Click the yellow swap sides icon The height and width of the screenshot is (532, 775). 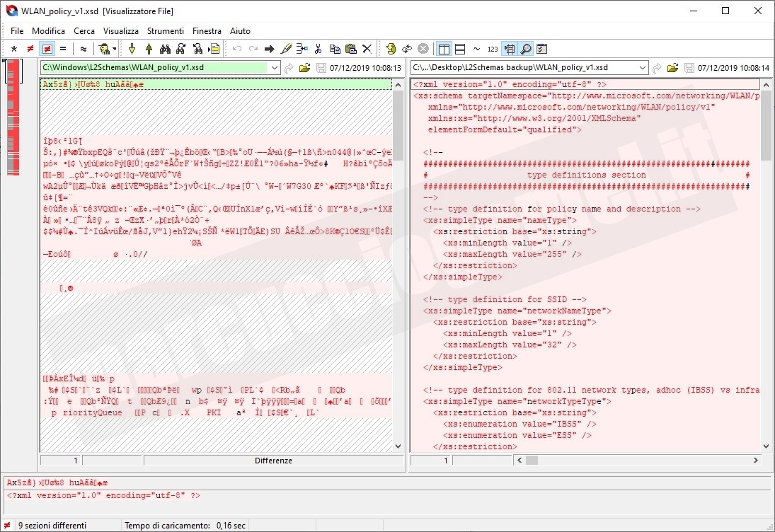pyautogui.click(x=391, y=49)
